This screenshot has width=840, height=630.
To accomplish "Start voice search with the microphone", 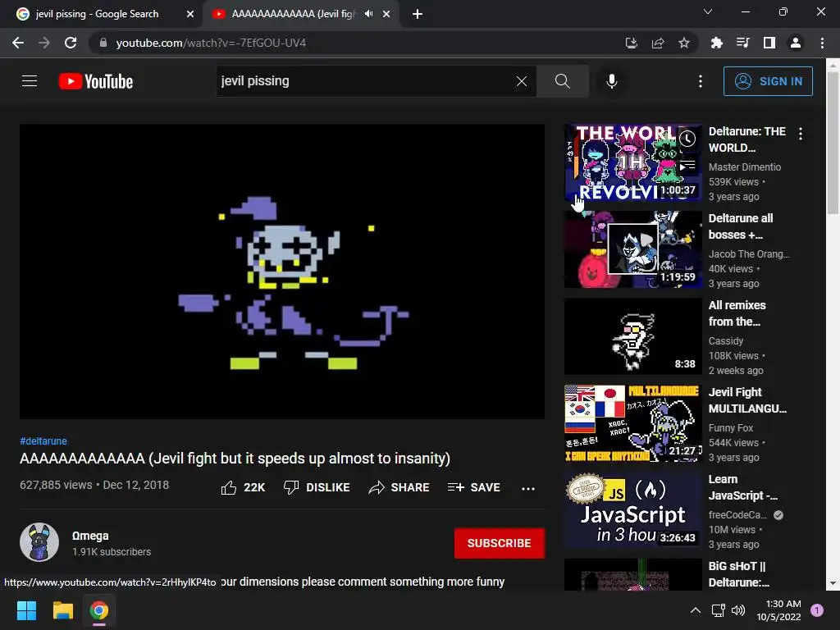I will tap(612, 81).
